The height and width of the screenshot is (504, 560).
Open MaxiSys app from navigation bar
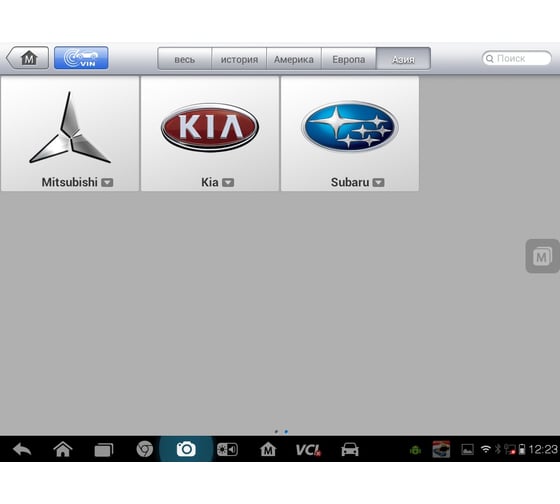click(x=268, y=449)
